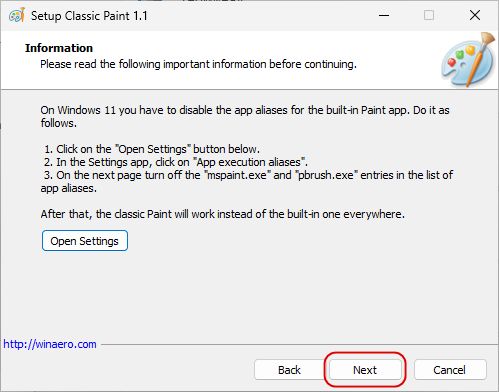Screen dimensions: 499x392
Task: Click the Classic Paint title bar icon
Action: [x=17, y=15]
